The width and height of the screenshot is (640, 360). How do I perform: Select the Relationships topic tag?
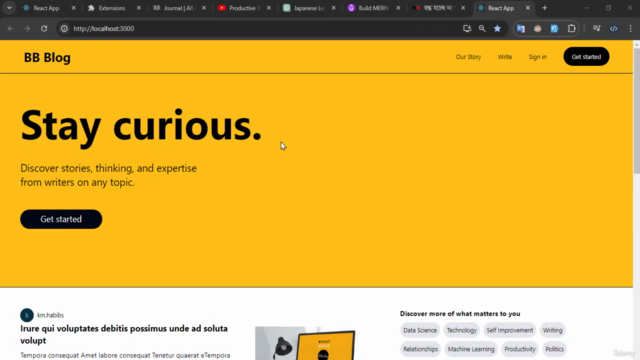(420, 349)
